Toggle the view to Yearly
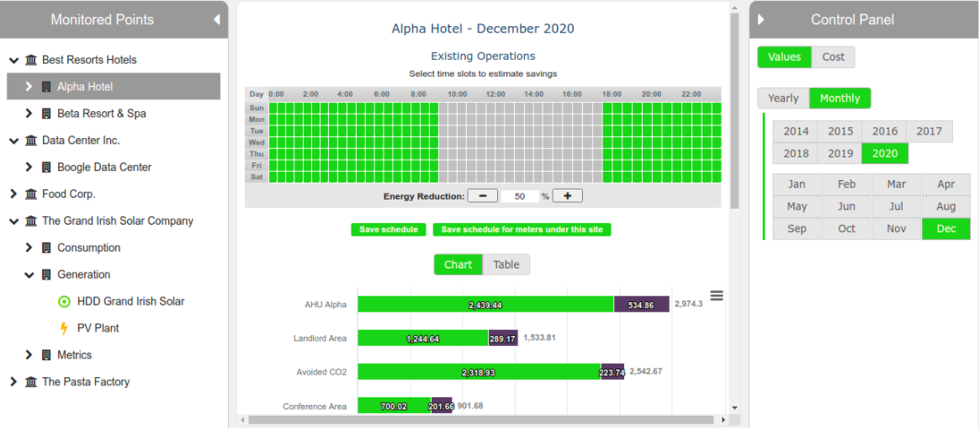Screen dimensions: 980x436 coord(782,98)
